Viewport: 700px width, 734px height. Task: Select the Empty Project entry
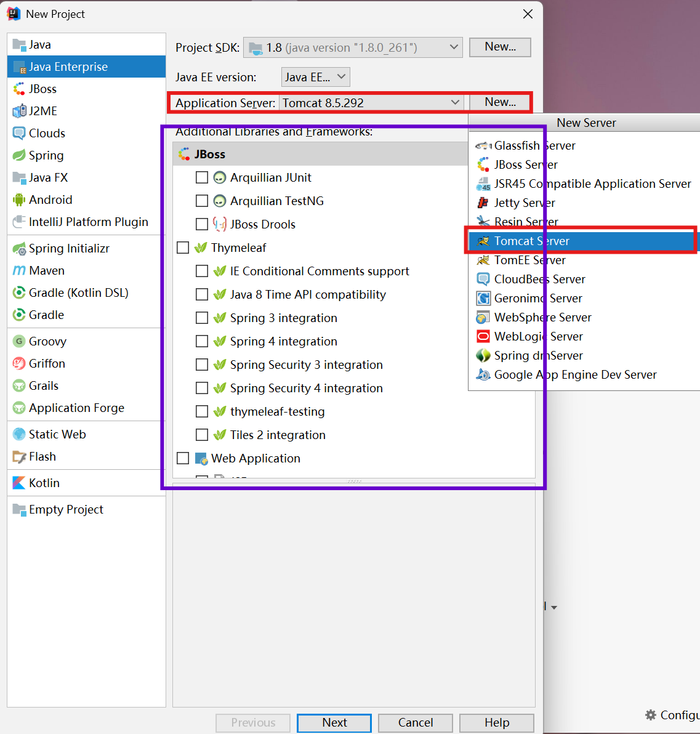(x=87, y=509)
